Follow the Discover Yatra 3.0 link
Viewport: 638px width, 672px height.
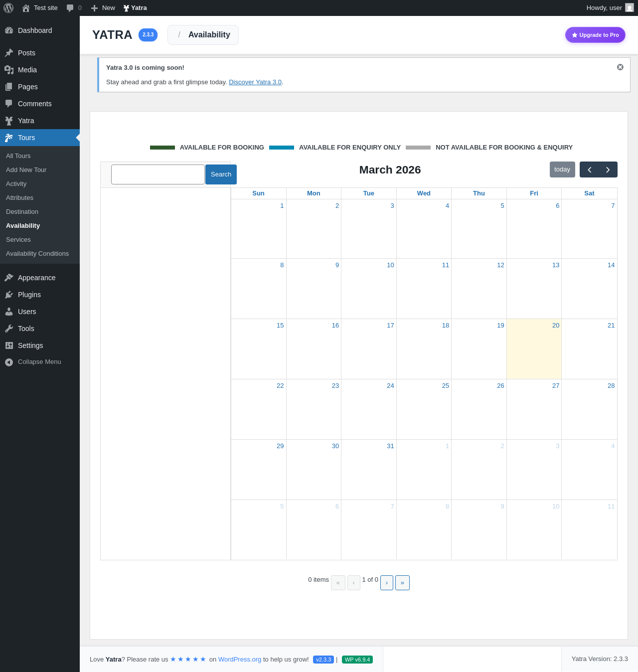(255, 82)
